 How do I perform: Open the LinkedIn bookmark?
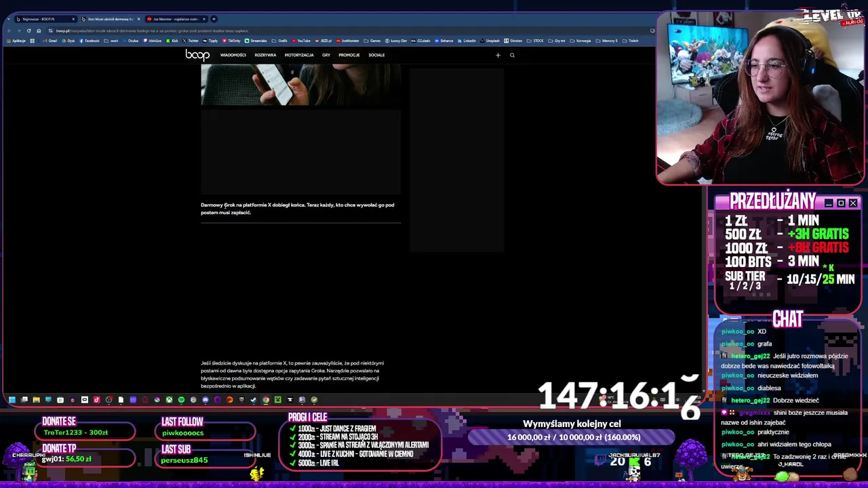click(x=467, y=41)
